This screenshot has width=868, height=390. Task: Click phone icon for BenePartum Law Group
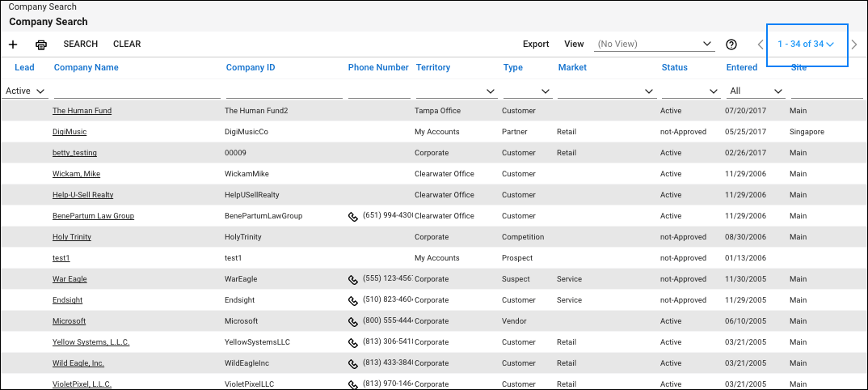click(352, 217)
